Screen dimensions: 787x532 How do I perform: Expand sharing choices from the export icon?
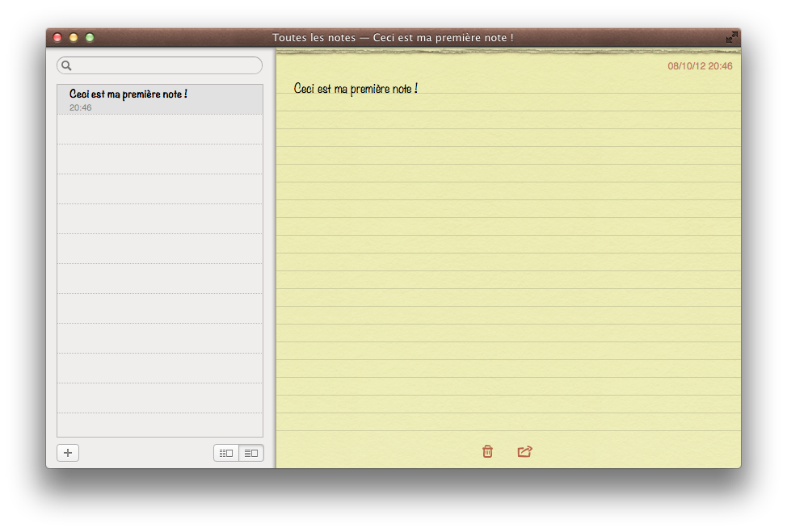[524, 451]
